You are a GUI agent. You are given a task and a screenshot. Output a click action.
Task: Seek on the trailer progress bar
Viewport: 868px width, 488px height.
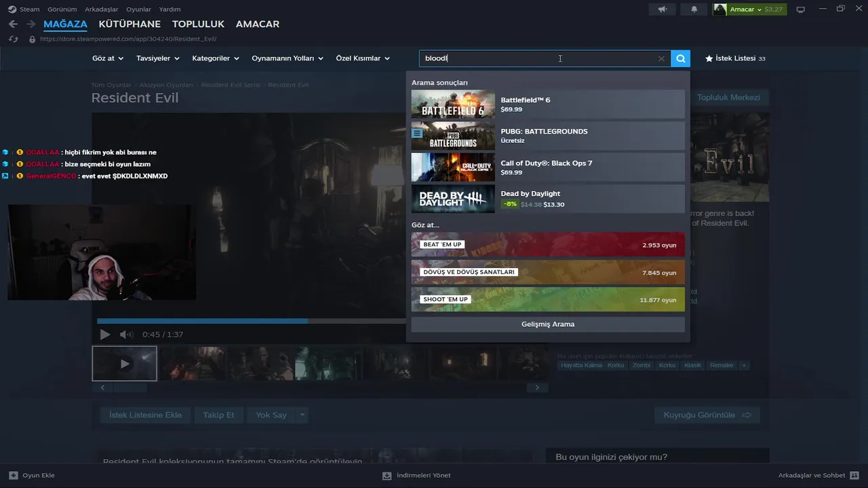tap(251, 321)
